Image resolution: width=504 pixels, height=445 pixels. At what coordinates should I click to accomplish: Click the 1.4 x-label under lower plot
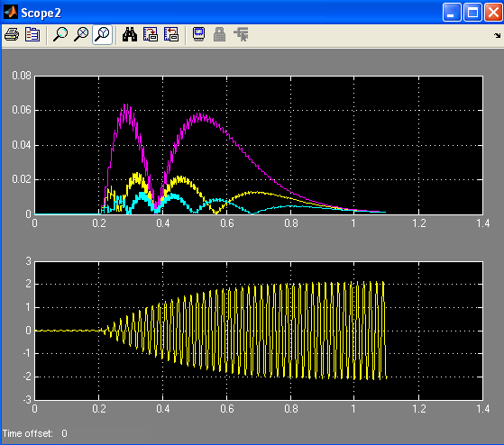click(483, 409)
